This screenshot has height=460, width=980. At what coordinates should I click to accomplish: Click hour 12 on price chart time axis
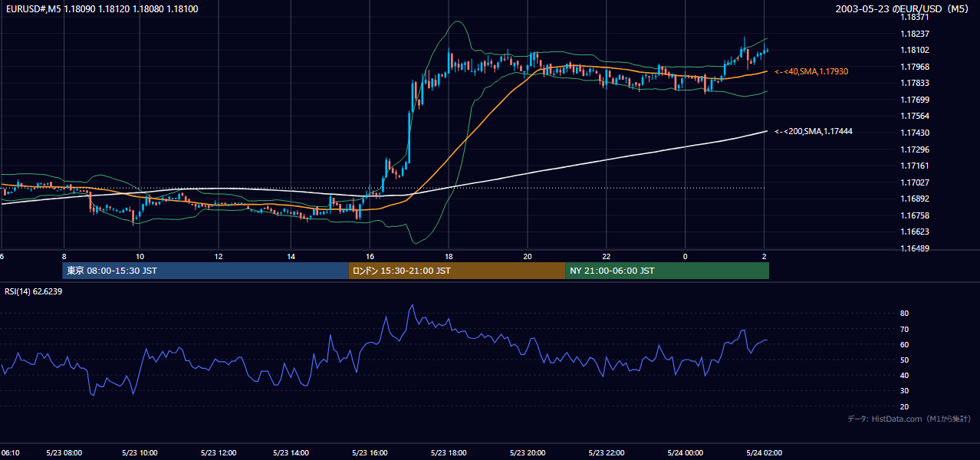[219, 256]
